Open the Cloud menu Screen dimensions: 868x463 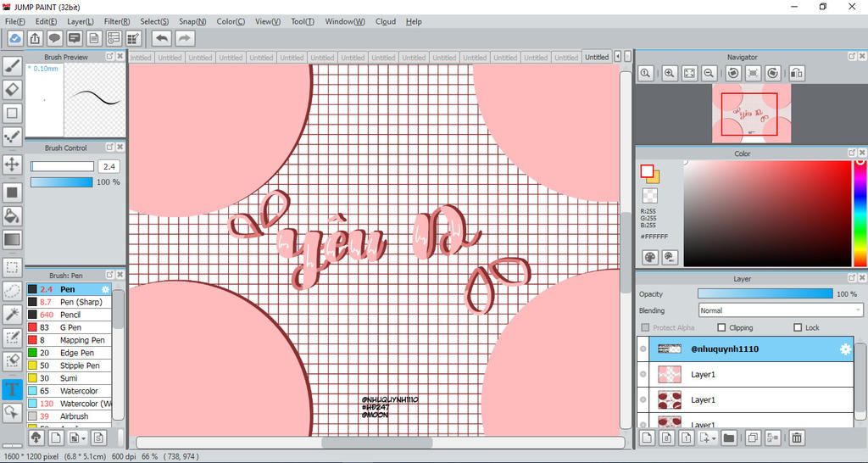pos(386,21)
